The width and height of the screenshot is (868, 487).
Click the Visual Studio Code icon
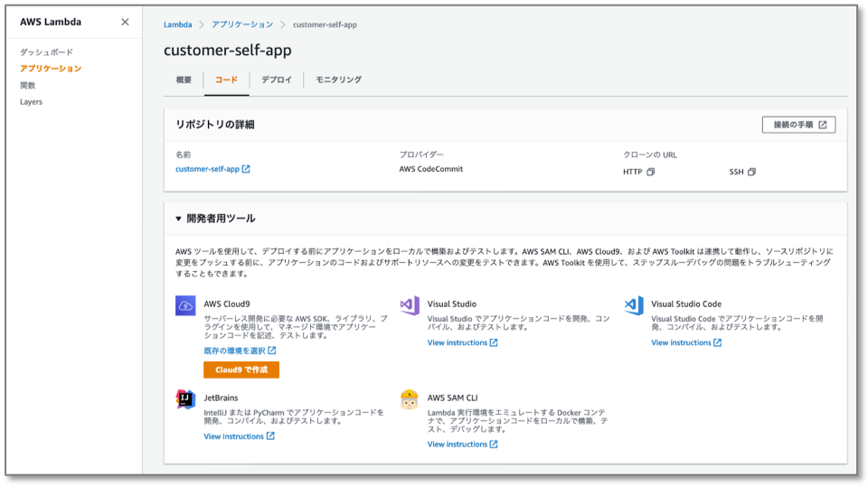[x=634, y=304]
